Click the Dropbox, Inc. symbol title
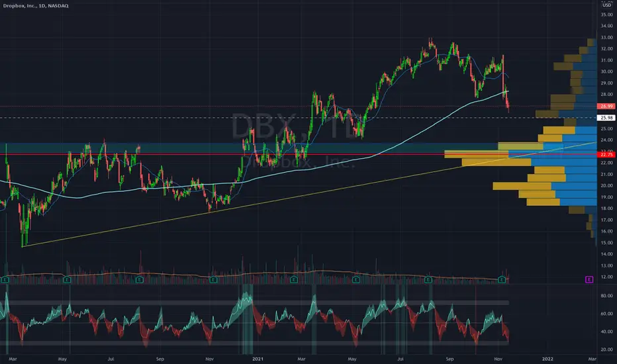 tap(35, 6)
